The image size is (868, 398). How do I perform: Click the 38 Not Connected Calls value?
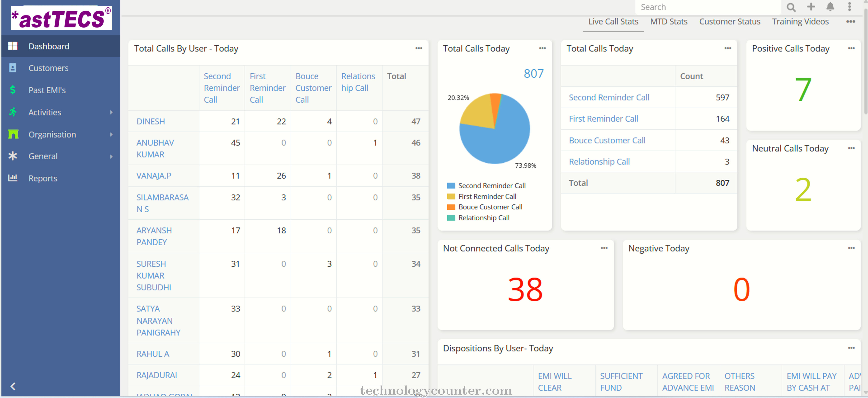[525, 289]
